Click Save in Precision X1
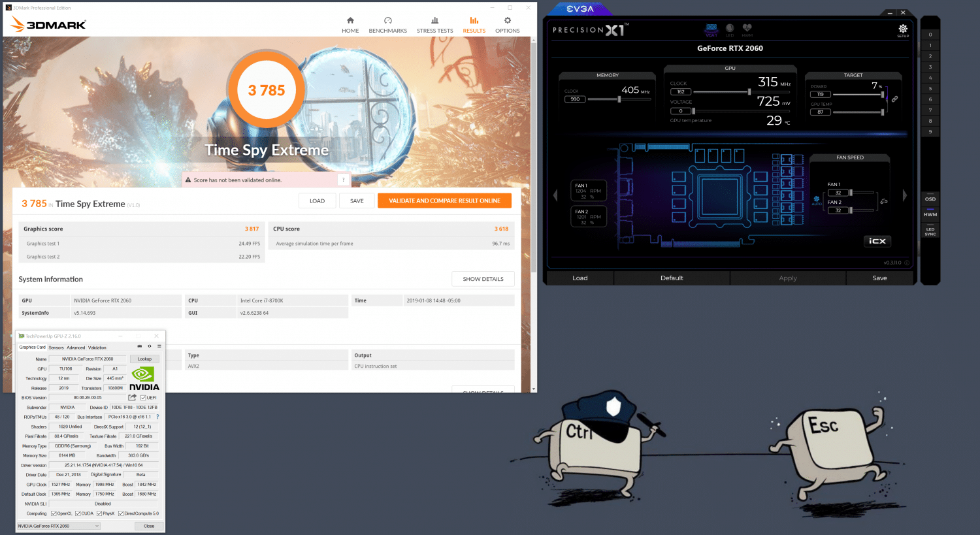 pyautogui.click(x=879, y=278)
